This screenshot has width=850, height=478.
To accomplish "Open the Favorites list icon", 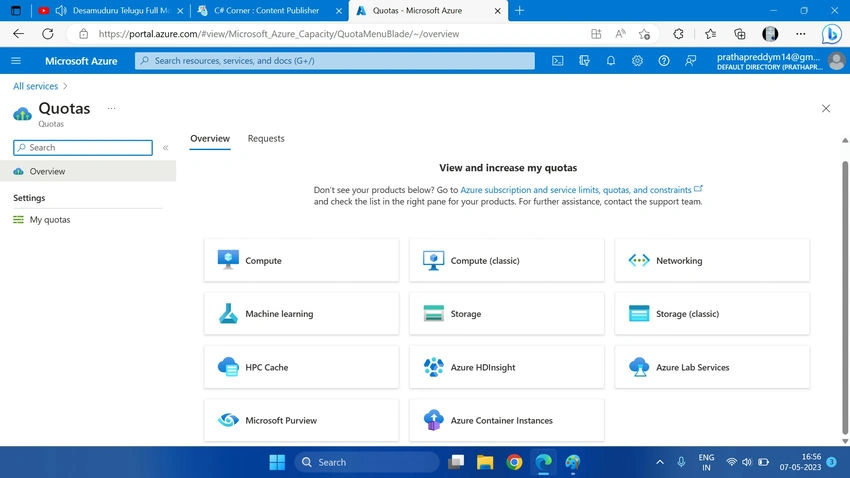I will coord(710,34).
